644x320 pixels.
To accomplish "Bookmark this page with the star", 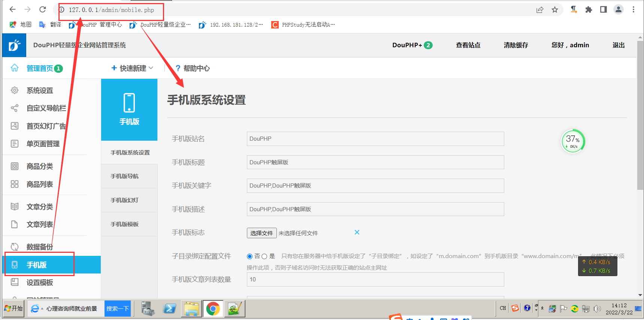I will point(555,10).
